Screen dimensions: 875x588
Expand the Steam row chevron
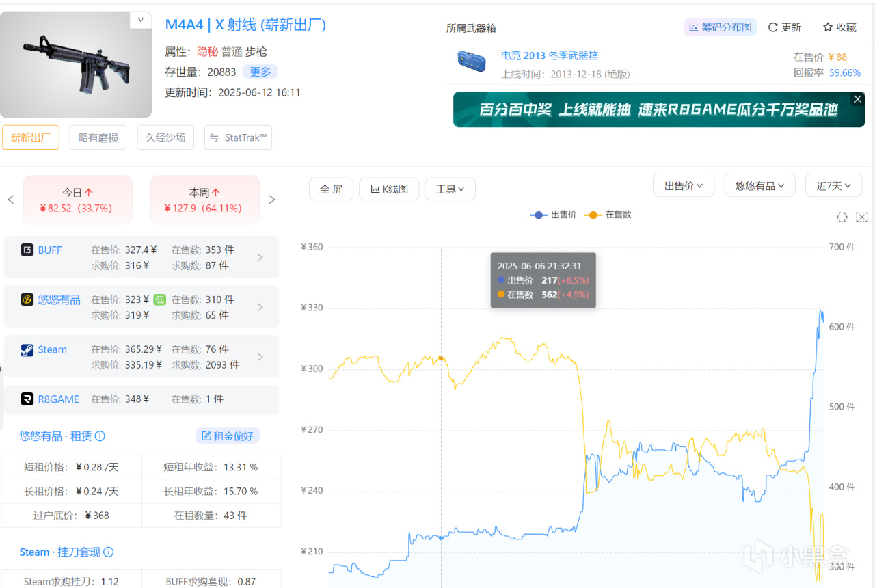(260, 357)
